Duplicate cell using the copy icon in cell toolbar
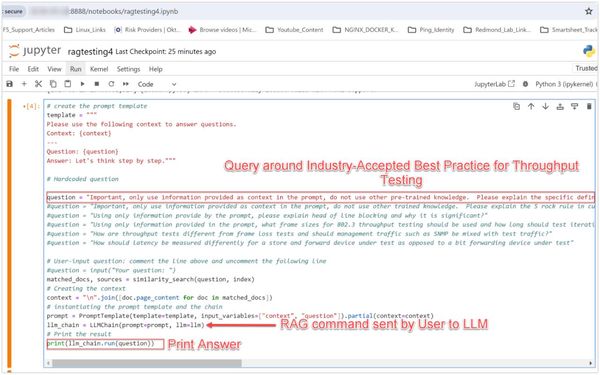 (x=517, y=107)
